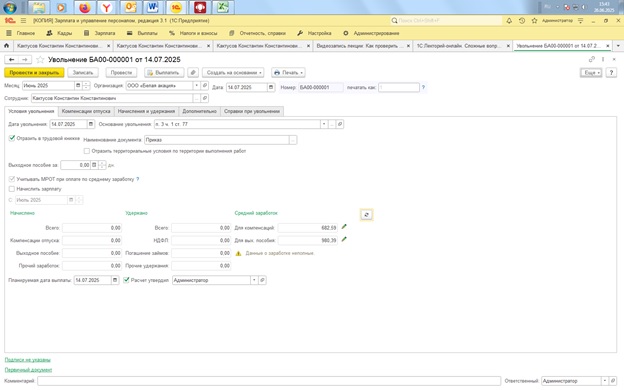Click the MRОТ help question mark

click(x=138, y=179)
